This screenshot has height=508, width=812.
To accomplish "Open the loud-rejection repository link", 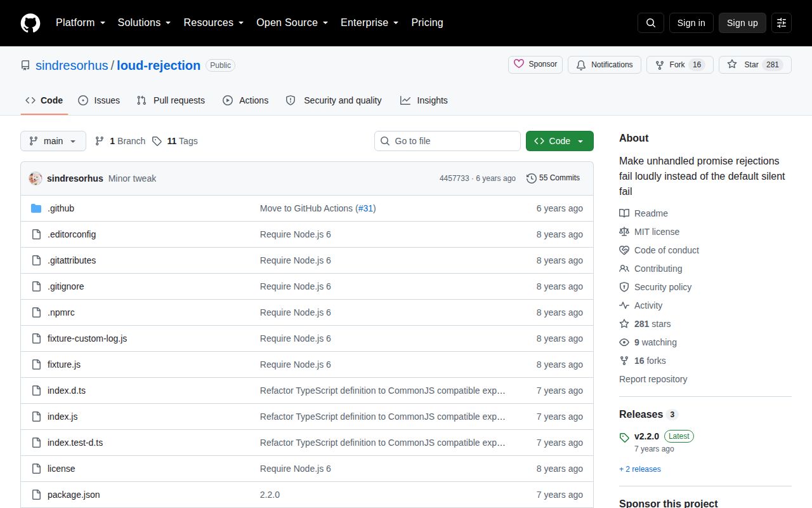I will [159, 65].
